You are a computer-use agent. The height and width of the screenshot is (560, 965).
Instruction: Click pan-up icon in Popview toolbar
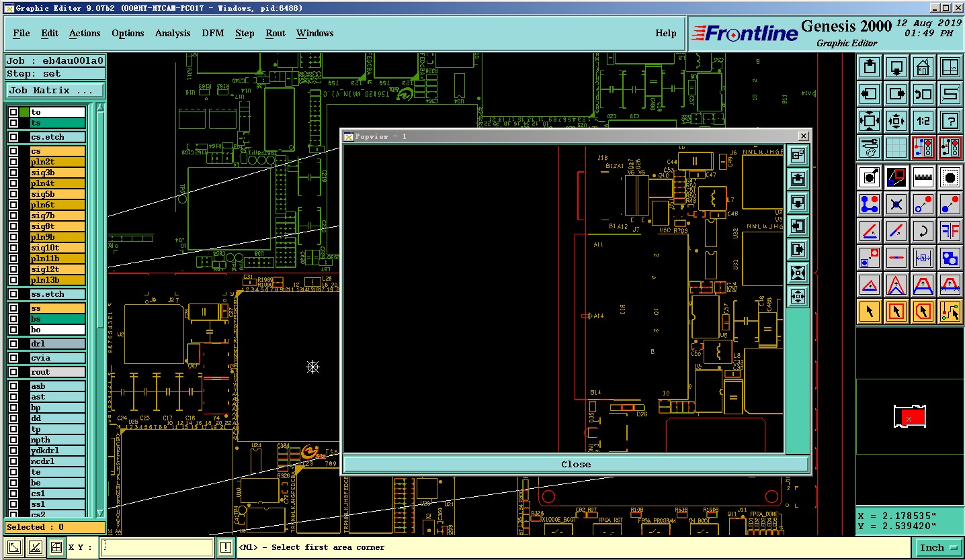(798, 179)
